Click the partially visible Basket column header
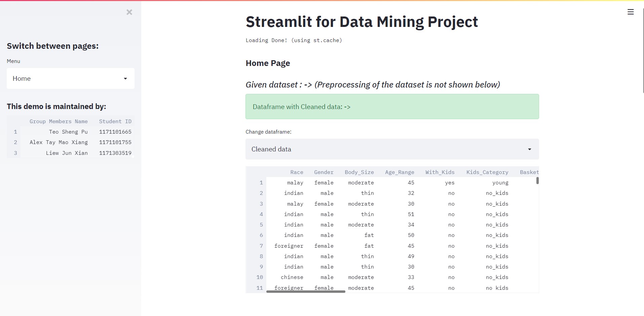The width and height of the screenshot is (644, 316). (529, 172)
